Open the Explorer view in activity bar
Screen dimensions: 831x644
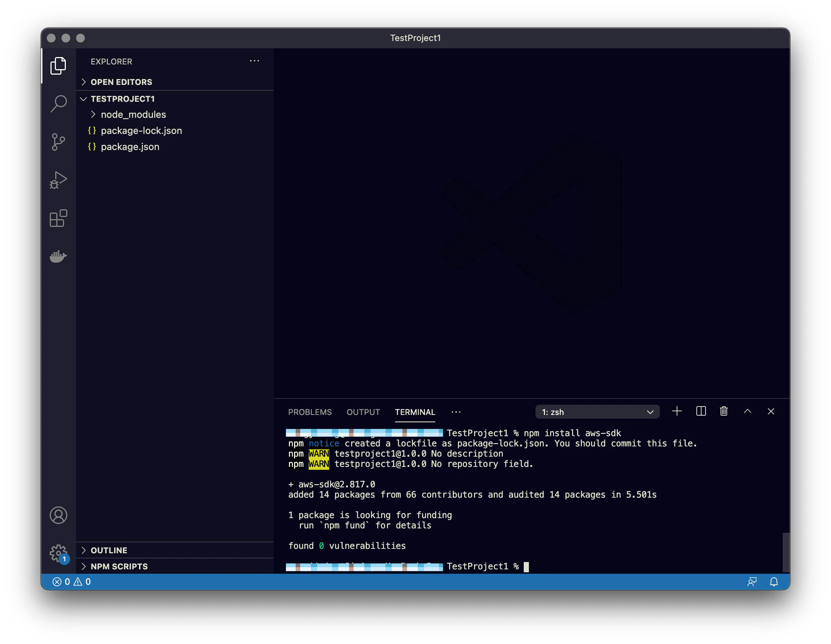click(58, 66)
